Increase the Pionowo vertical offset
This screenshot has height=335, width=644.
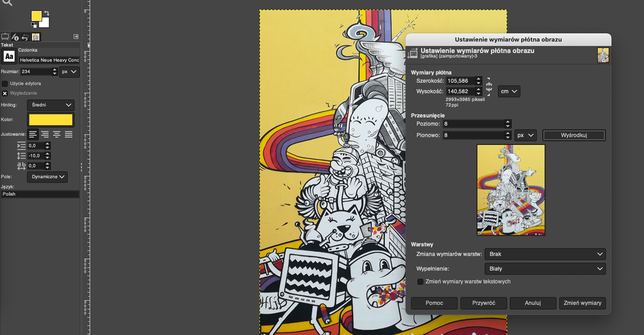coord(508,133)
